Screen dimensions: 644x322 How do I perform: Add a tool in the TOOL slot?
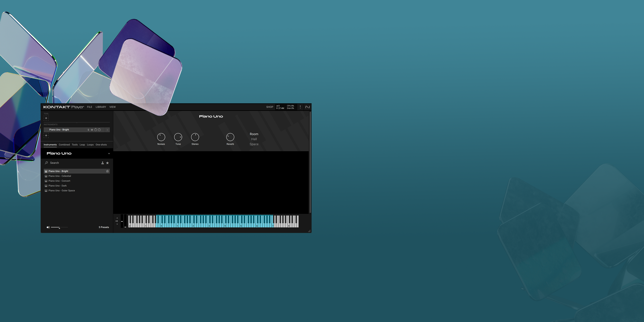46,118
